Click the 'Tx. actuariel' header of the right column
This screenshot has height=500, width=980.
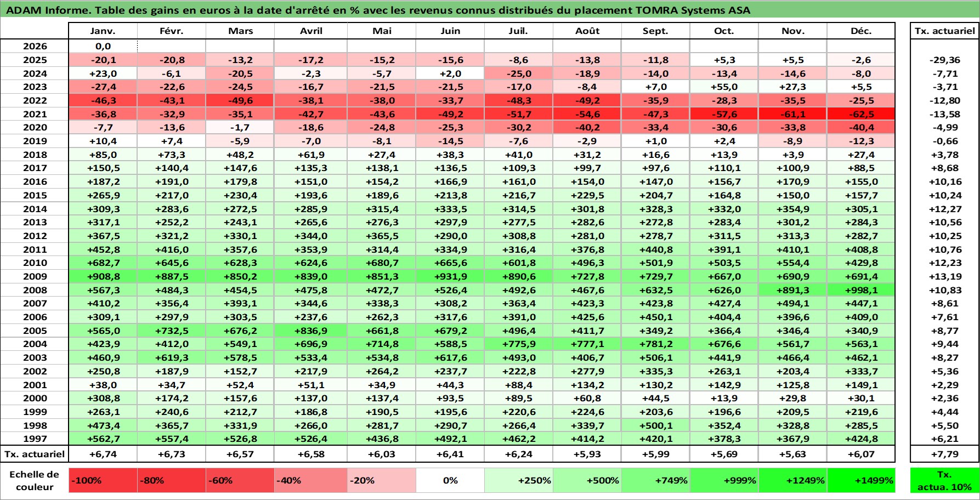tap(944, 31)
